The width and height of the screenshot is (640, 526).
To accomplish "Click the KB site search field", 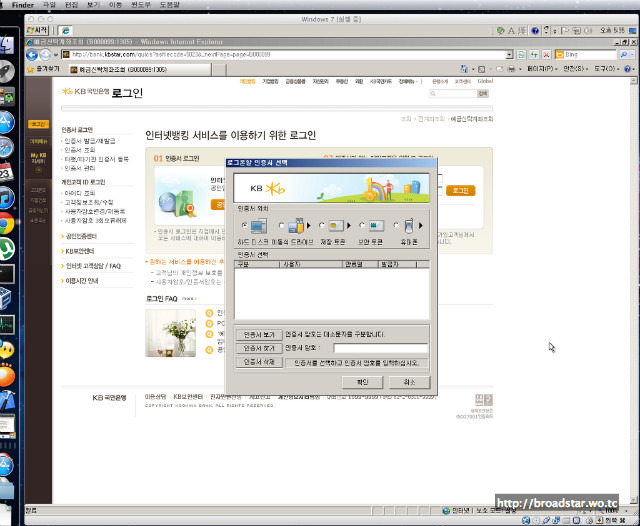I will pos(453,93).
